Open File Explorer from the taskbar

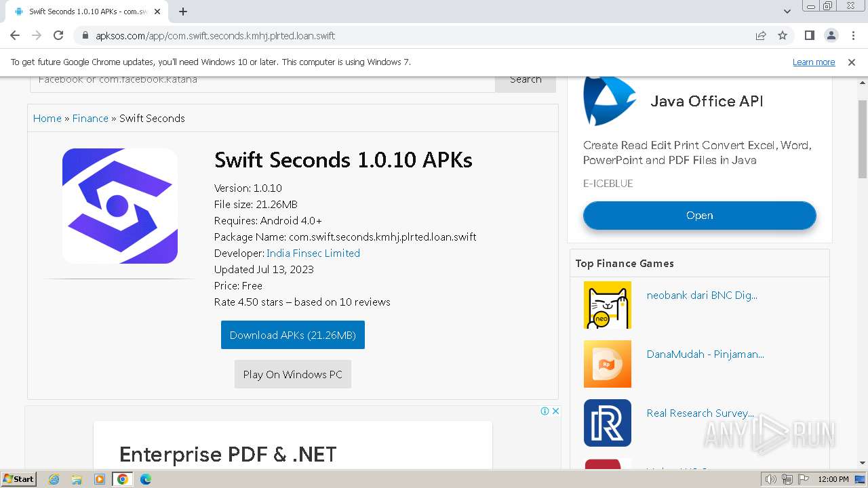[x=77, y=479]
